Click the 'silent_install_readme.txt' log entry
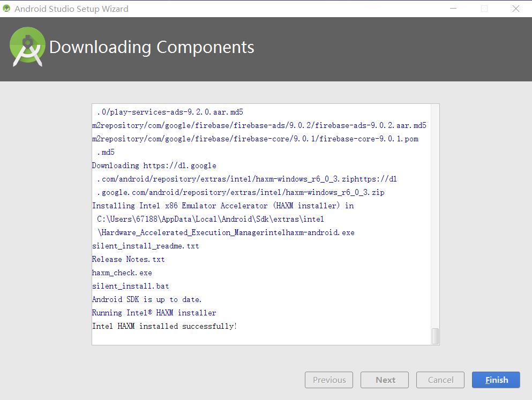 (146, 246)
